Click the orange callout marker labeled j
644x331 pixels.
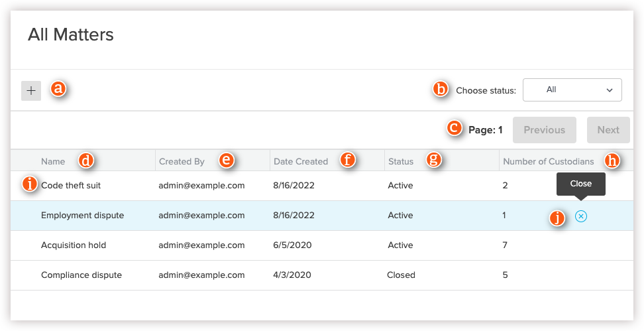[x=558, y=218]
